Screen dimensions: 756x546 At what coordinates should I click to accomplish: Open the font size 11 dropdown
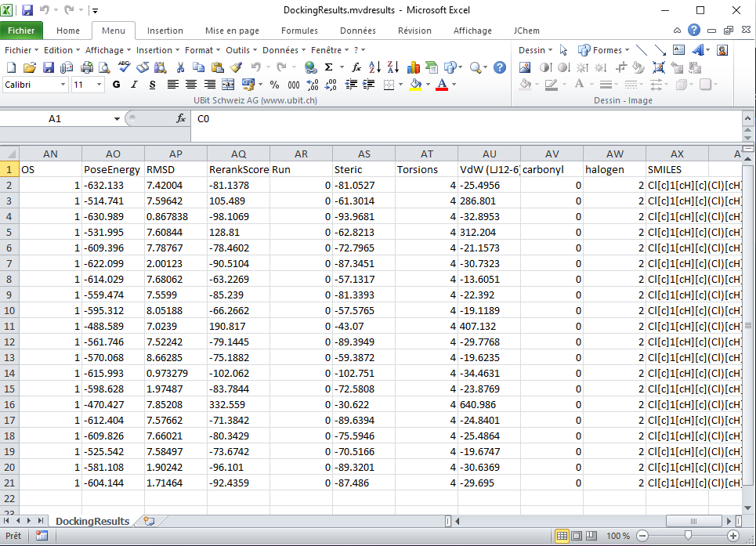coord(99,85)
